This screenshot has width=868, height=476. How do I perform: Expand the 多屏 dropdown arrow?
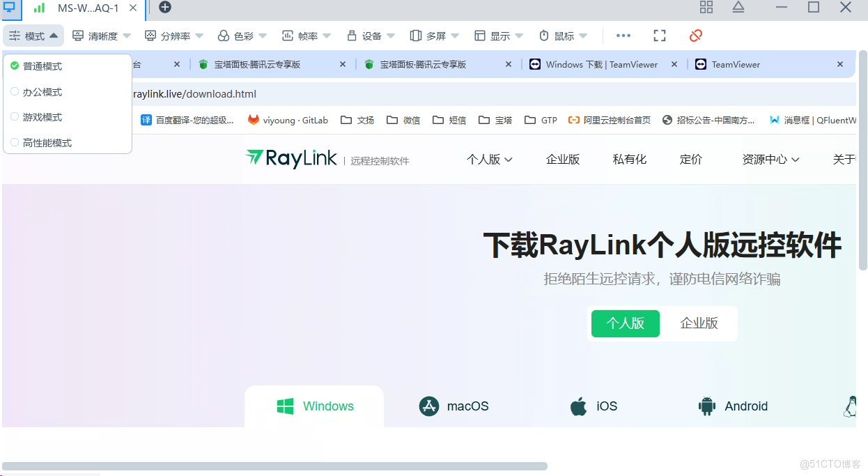(x=455, y=36)
